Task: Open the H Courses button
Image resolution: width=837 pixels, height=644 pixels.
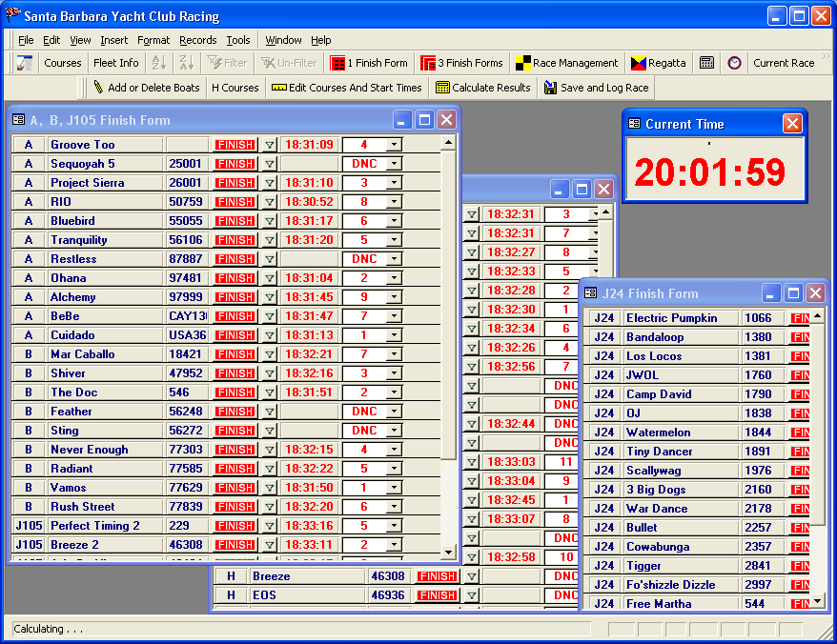Action: (x=235, y=88)
